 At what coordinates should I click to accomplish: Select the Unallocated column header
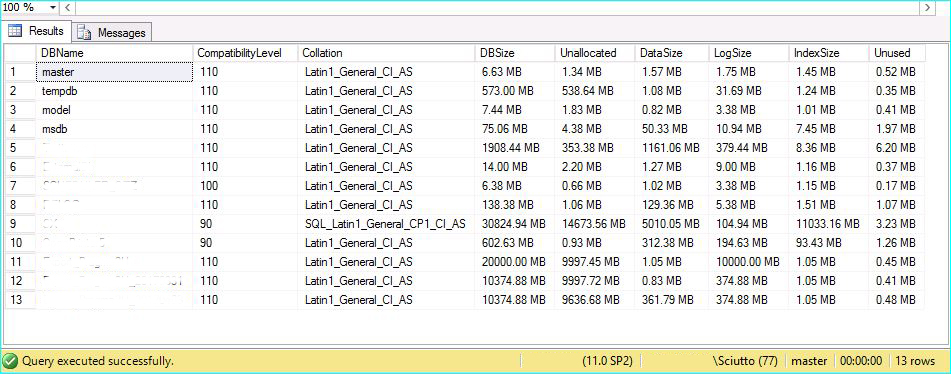tap(594, 53)
